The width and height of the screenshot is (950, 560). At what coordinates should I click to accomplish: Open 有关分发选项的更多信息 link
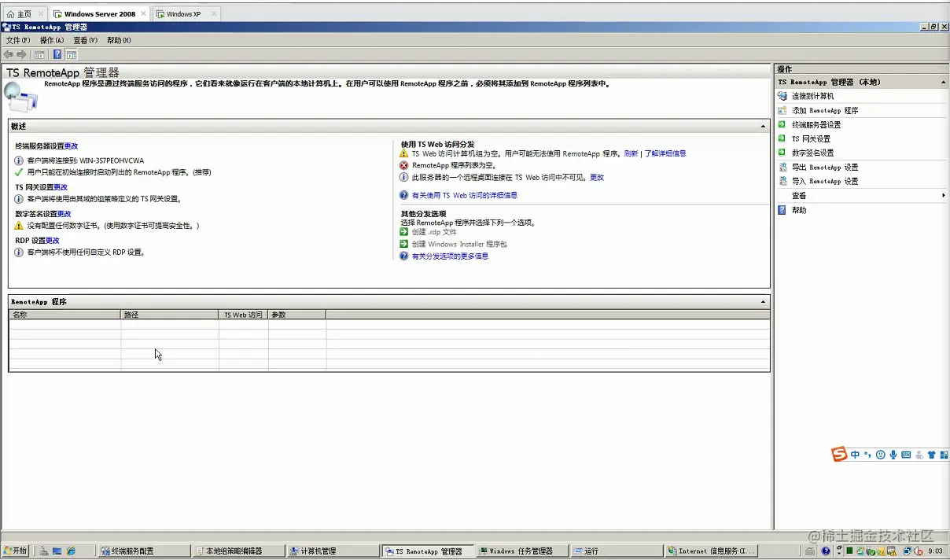450,256
